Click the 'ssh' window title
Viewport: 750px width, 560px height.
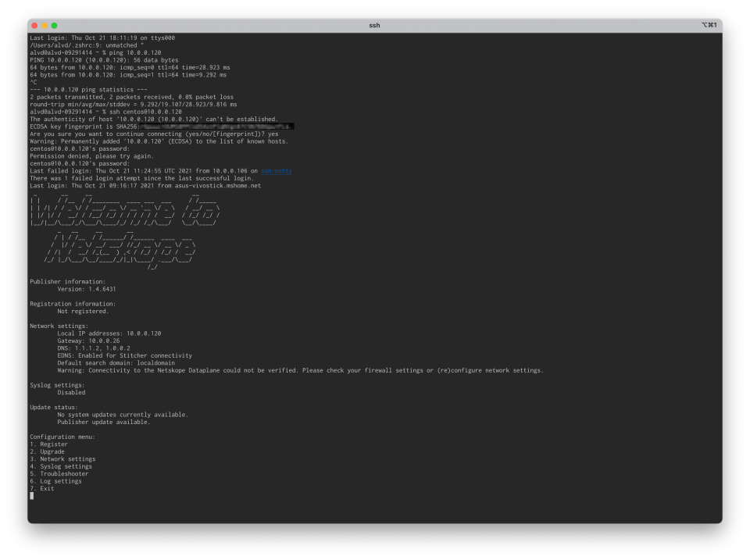point(374,25)
